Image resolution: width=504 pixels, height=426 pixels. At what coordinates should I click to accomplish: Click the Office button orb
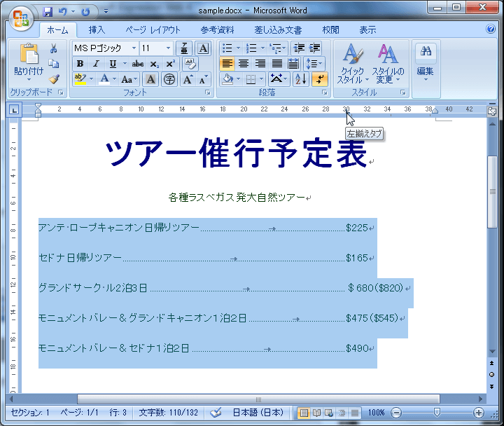[21, 19]
